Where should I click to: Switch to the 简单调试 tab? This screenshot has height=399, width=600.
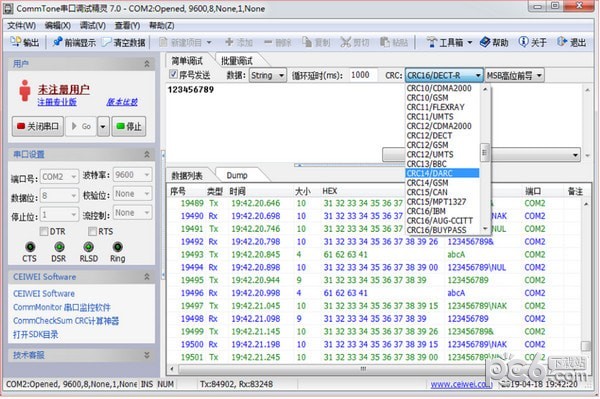click(187, 60)
